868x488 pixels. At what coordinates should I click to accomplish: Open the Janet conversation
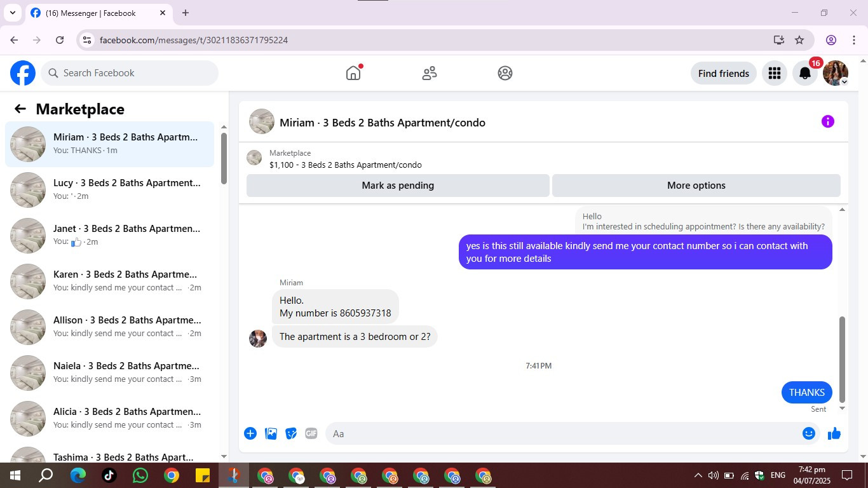click(110, 236)
